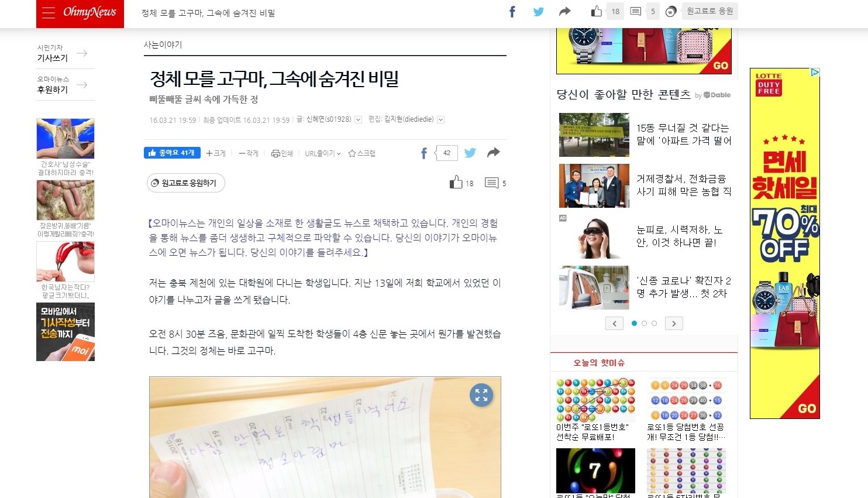The height and width of the screenshot is (498, 868).
Task: Click thumbs-up icon in top header bar
Action: click(596, 11)
